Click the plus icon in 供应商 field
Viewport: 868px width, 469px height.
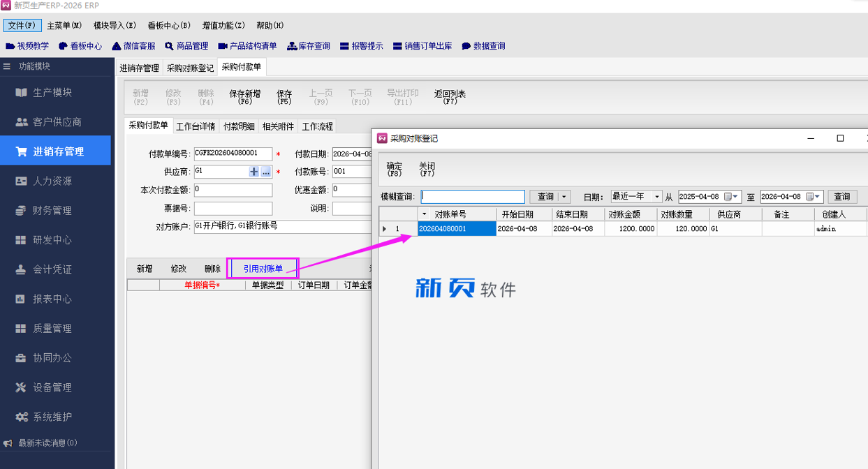[253, 171]
